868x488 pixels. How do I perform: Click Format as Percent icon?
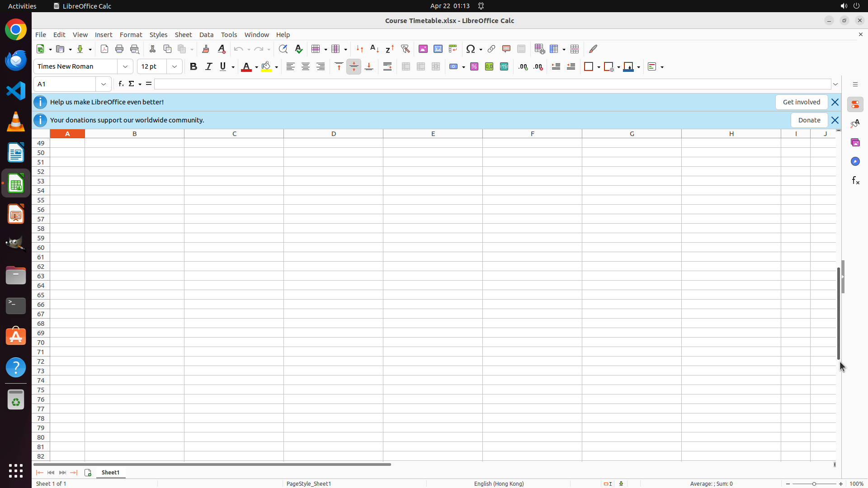pyautogui.click(x=474, y=66)
